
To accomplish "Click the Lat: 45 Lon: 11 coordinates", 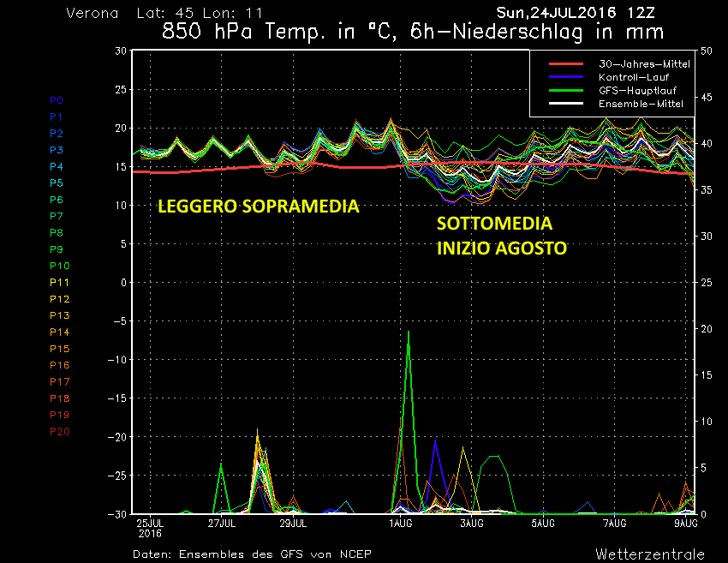I will pyautogui.click(x=200, y=13).
